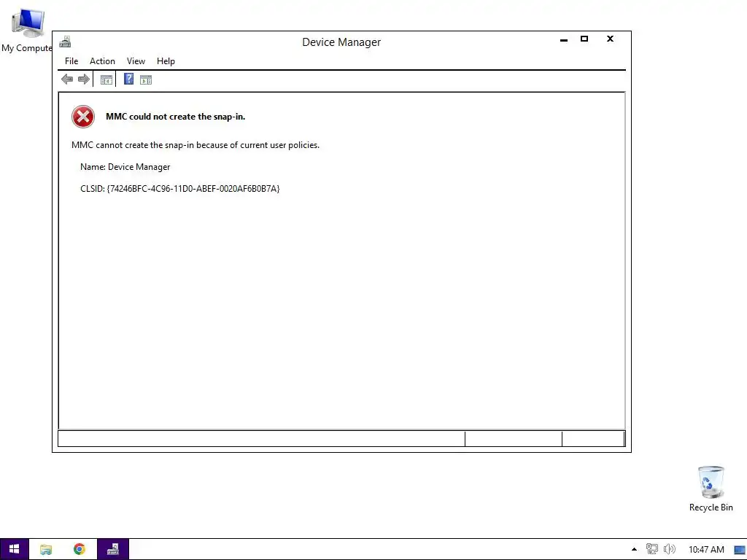This screenshot has height=560, width=747.
Task: Open the Action menu
Action: (x=102, y=61)
